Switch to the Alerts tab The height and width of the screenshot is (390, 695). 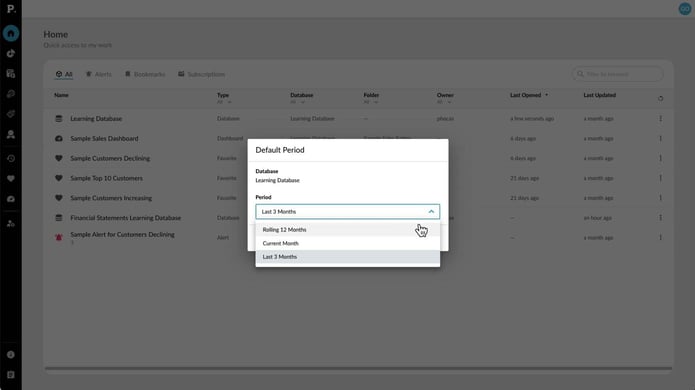click(98, 74)
